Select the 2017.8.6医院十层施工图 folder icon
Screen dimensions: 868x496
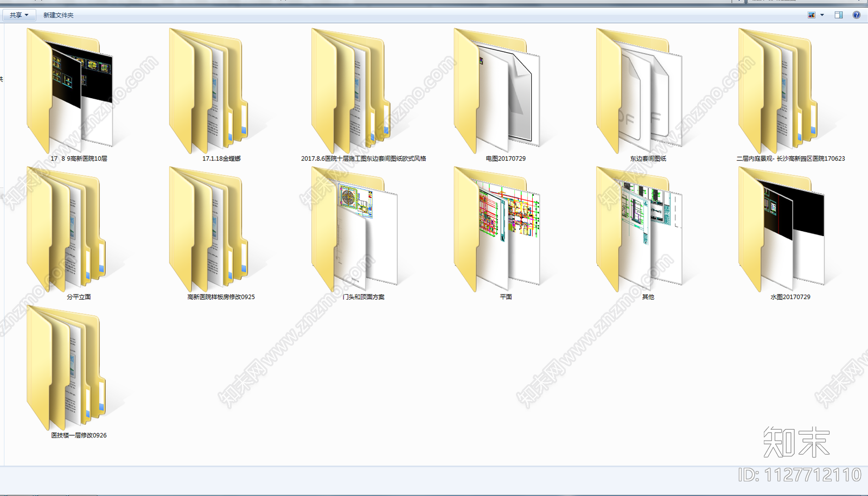tap(351, 91)
